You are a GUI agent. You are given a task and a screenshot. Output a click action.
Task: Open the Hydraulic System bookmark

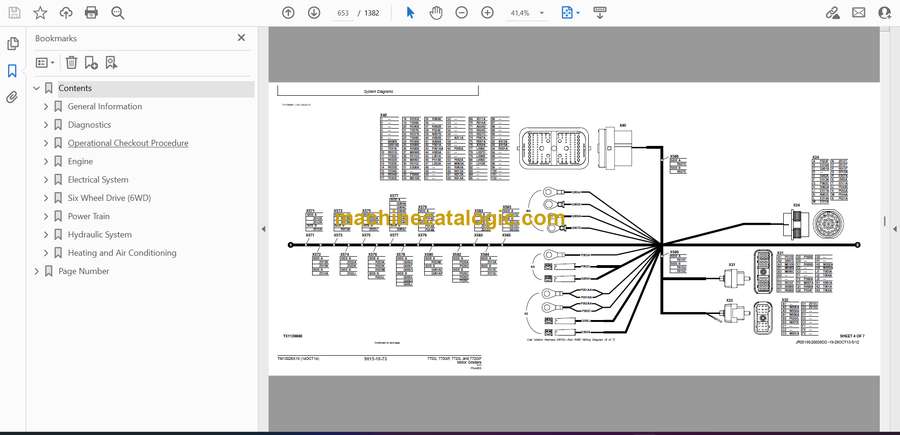99,235
